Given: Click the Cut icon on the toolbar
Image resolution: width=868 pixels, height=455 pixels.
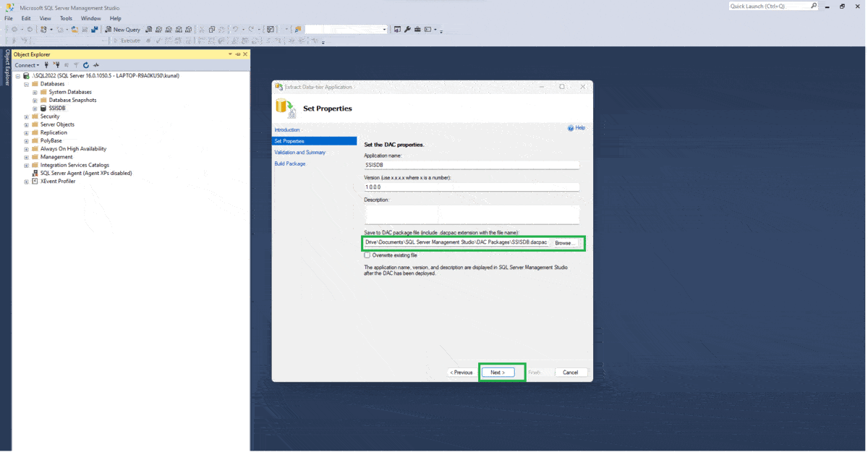Looking at the screenshot, I should (x=201, y=29).
